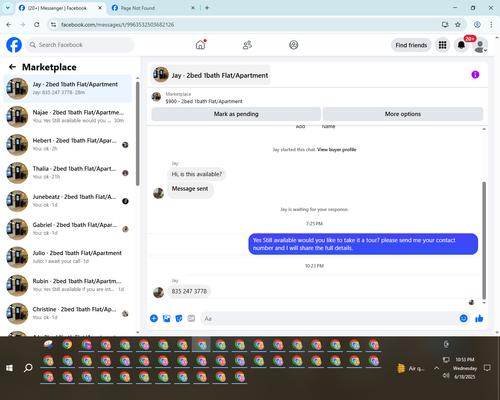
Task: Open Julio conversation in the list
Action: pyautogui.click(x=68, y=257)
